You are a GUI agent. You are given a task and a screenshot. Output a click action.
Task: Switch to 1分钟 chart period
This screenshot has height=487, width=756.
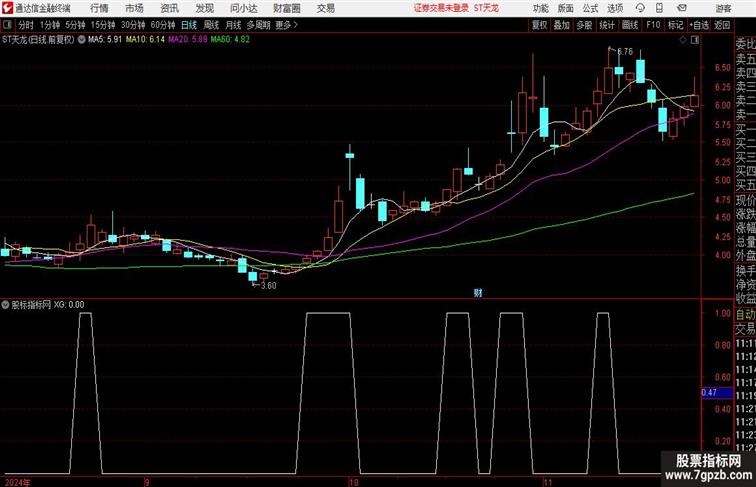point(50,25)
